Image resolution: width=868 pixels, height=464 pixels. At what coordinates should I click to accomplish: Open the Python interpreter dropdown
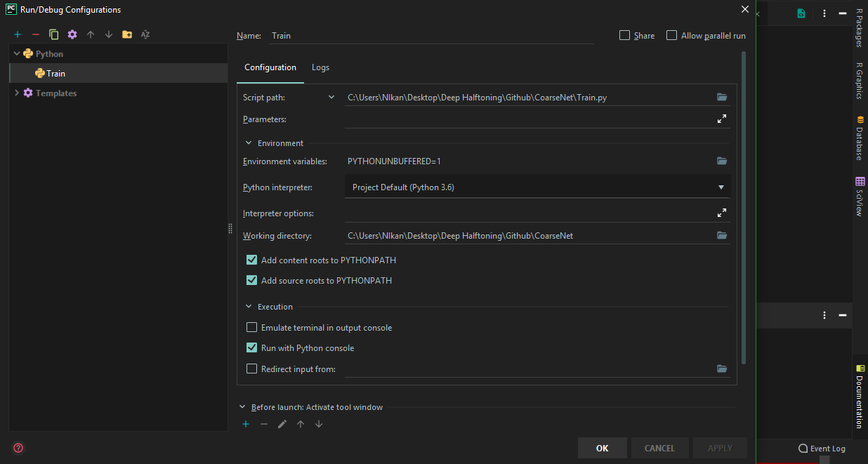click(721, 187)
